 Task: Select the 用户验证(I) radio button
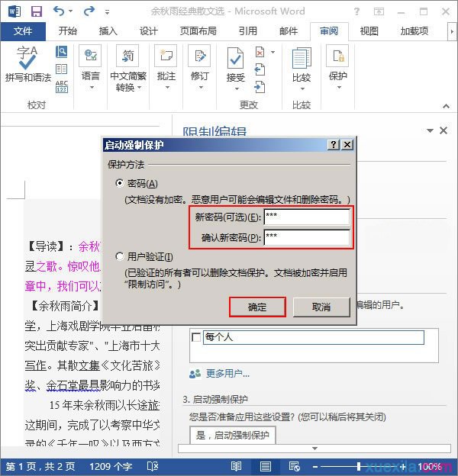pos(120,256)
